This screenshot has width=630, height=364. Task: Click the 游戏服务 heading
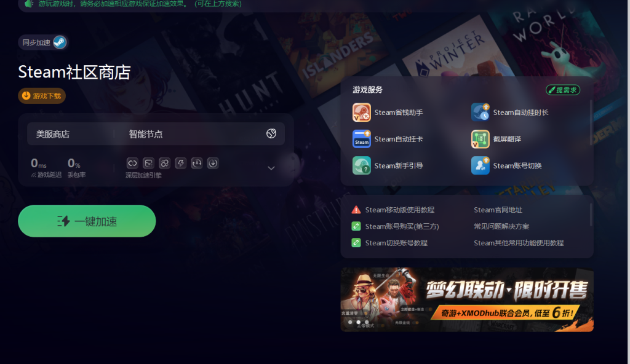click(367, 90)
